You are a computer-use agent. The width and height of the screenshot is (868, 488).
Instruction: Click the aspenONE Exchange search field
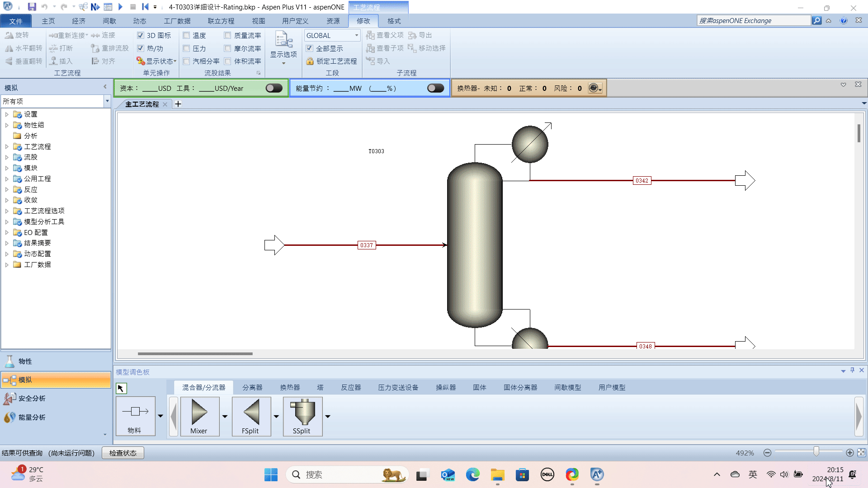point(753,20)
